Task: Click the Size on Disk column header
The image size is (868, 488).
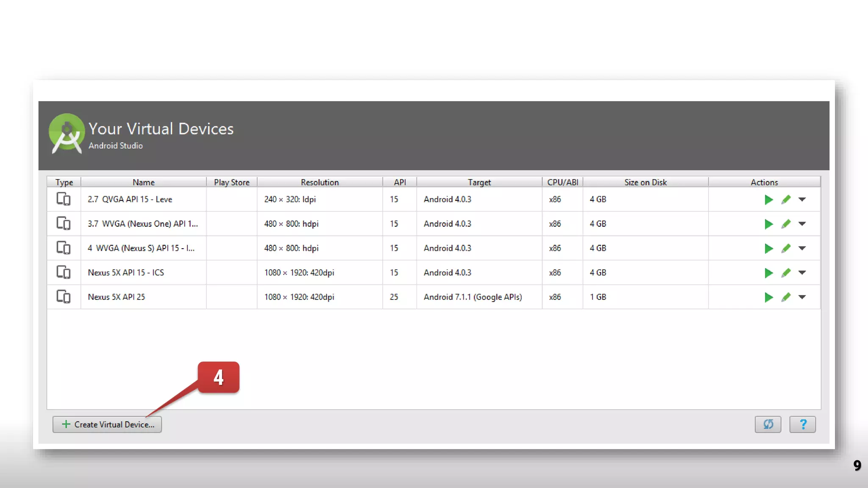Action: [x=645, y=183]
